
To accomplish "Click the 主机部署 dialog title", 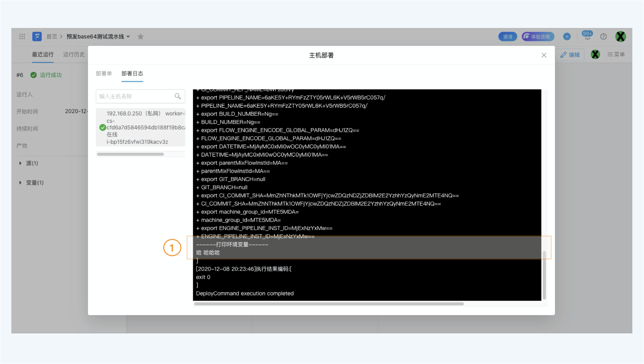I will point(321,55).
